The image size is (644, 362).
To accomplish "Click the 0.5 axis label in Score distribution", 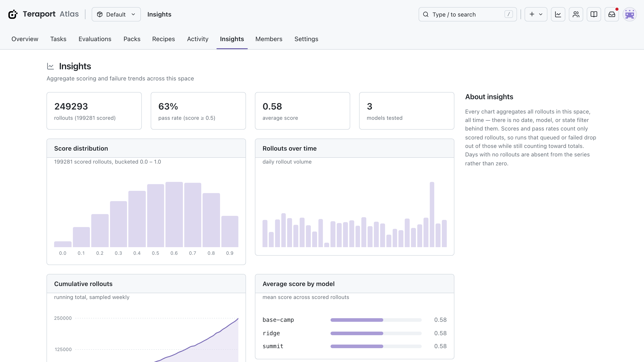I will pos(155,253).
